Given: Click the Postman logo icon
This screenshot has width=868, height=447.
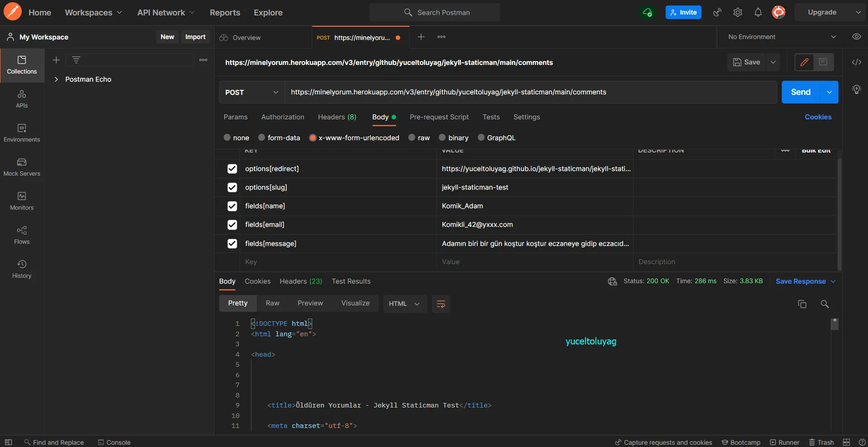Looking at the screenshot, I should coord(13,12).
